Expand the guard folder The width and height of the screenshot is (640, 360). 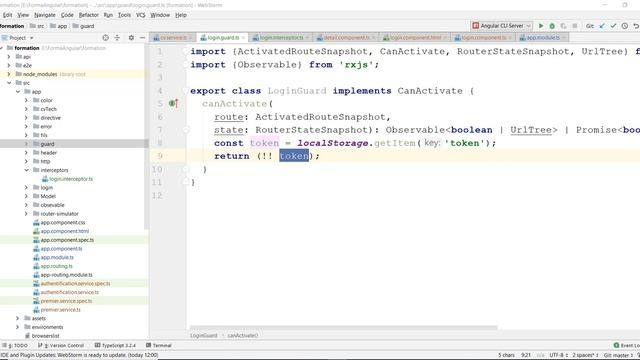[x=27, y=144]
